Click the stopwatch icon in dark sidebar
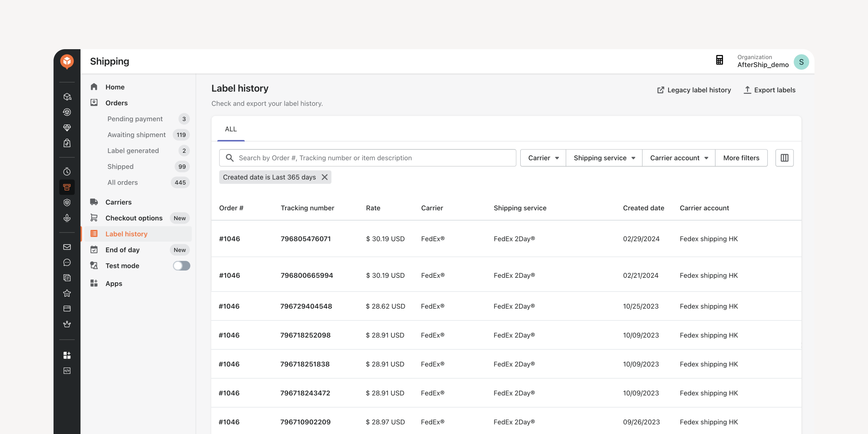 click(x=67, y=172)
